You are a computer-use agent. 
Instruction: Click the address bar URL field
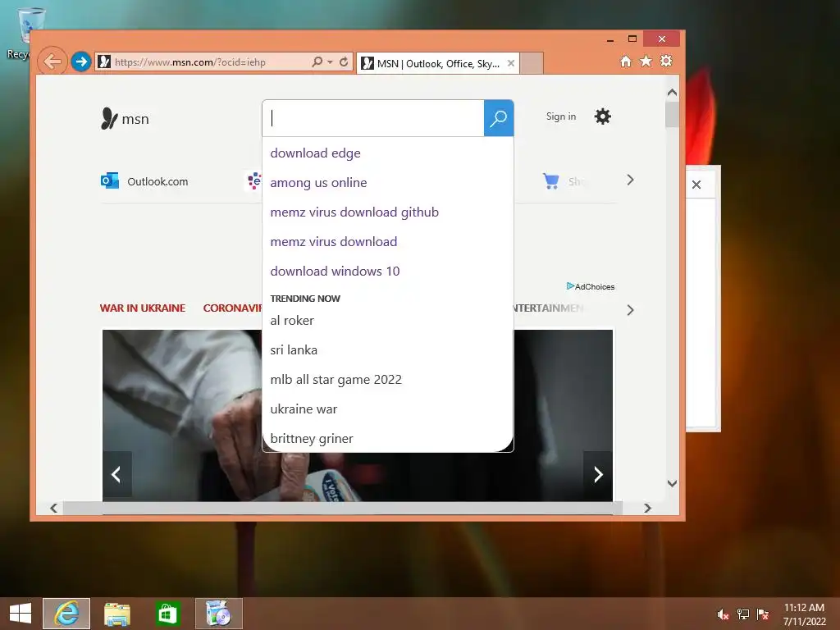(203, 62)
